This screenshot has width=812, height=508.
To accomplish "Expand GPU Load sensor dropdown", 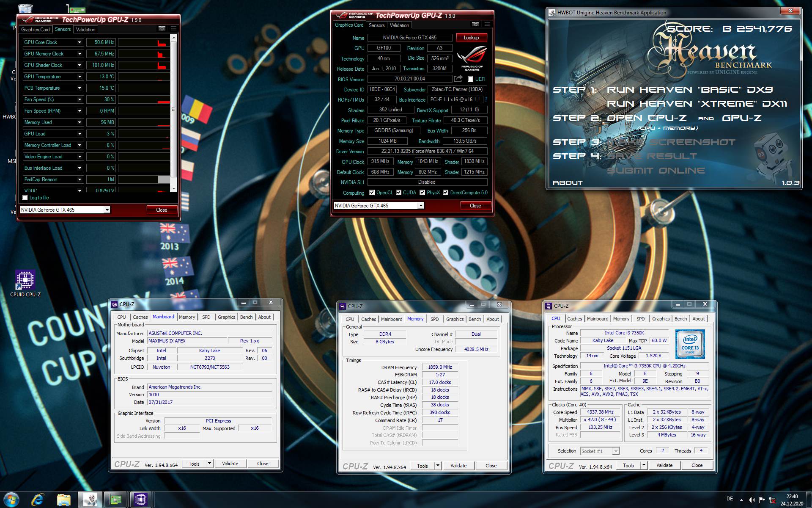I will (x=80, y=134).
